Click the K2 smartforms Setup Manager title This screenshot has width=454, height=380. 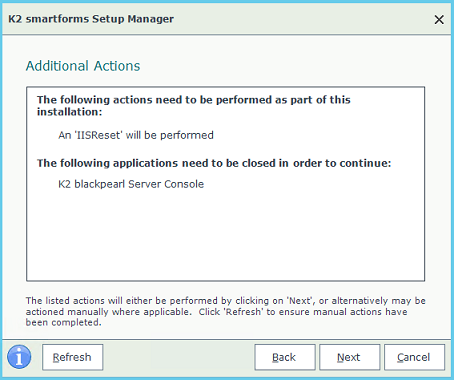pyautogui.click(x=91, y=19)
